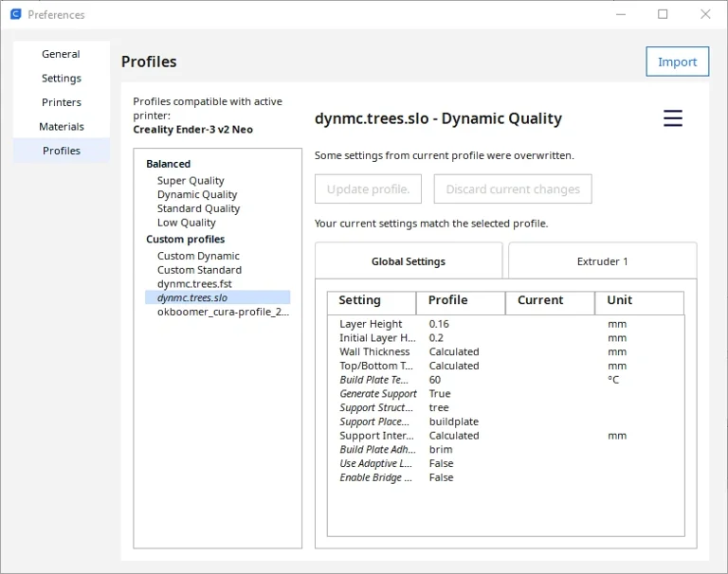Select the Global Settings tab

(408, 261)
